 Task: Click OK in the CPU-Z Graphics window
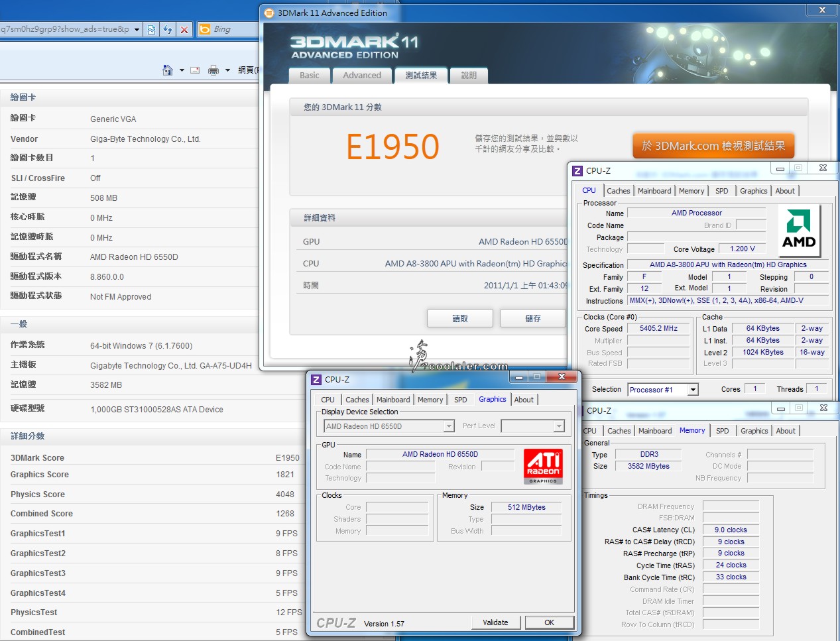coord(549,622)
